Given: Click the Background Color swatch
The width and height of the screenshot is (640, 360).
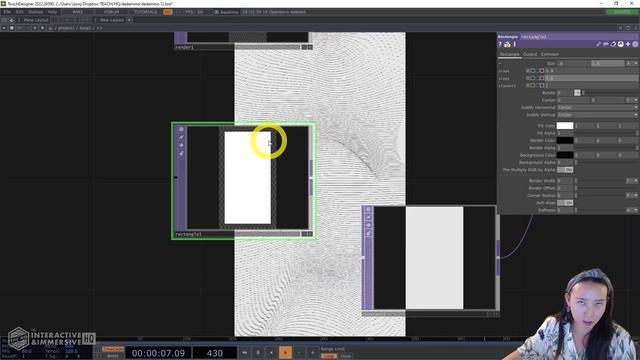Looking at the screenshot, I should [x=565, y=155].
